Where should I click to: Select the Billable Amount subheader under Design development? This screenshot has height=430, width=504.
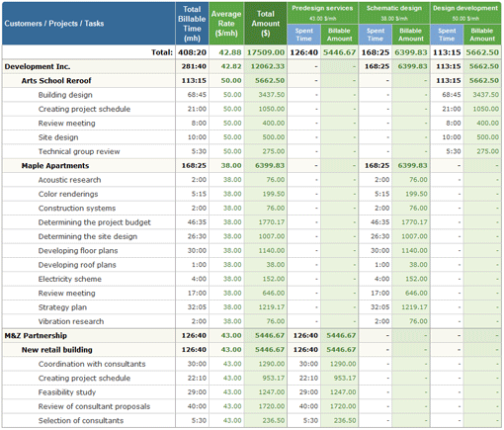click(482, 35)
